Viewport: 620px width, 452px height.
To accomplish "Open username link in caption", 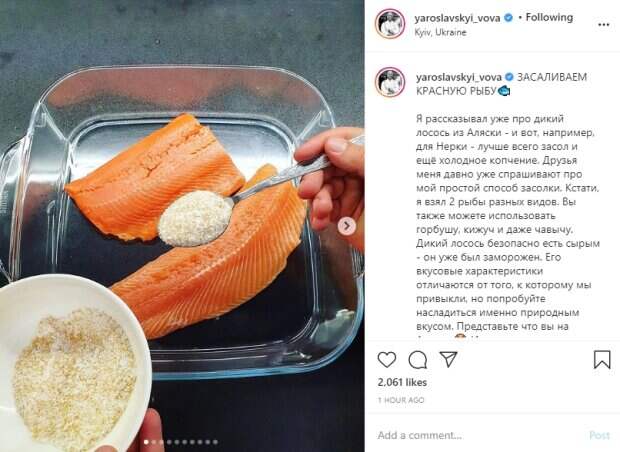I will click(x=459, y=77).
